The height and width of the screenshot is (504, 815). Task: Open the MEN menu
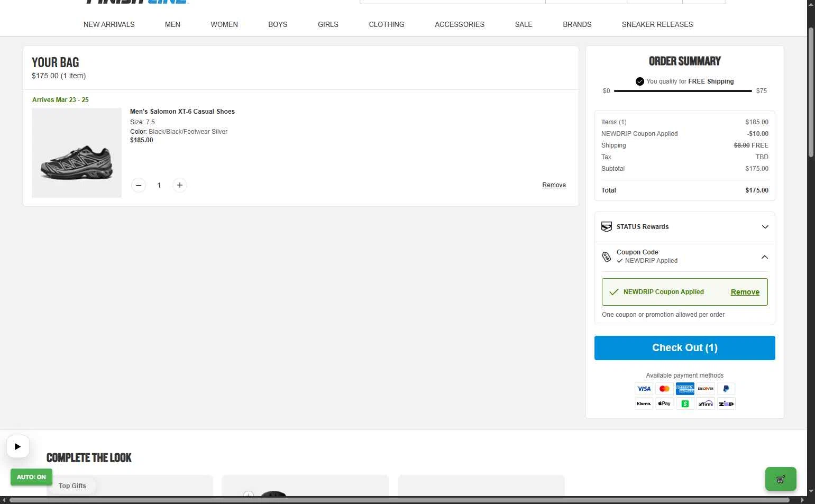(x=172, y=24)
